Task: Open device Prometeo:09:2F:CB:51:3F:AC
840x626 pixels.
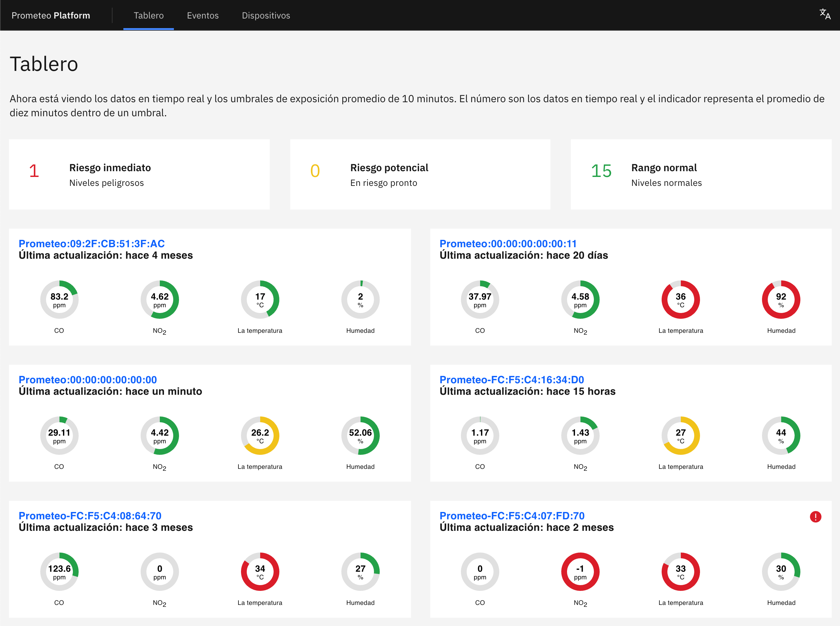Action: 92,244
